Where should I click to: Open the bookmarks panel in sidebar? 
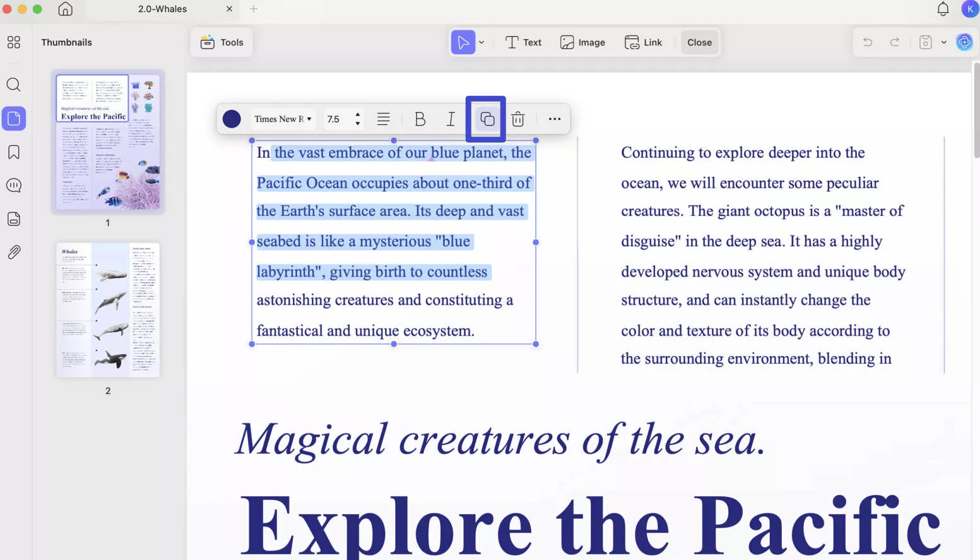pos(14,152)
